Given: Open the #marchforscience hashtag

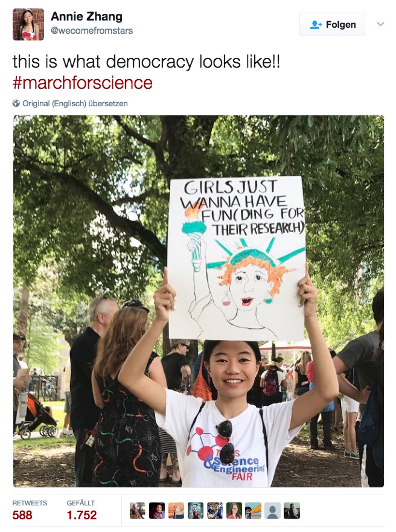Looking at the screenshot, I should (x=82, y=83).
